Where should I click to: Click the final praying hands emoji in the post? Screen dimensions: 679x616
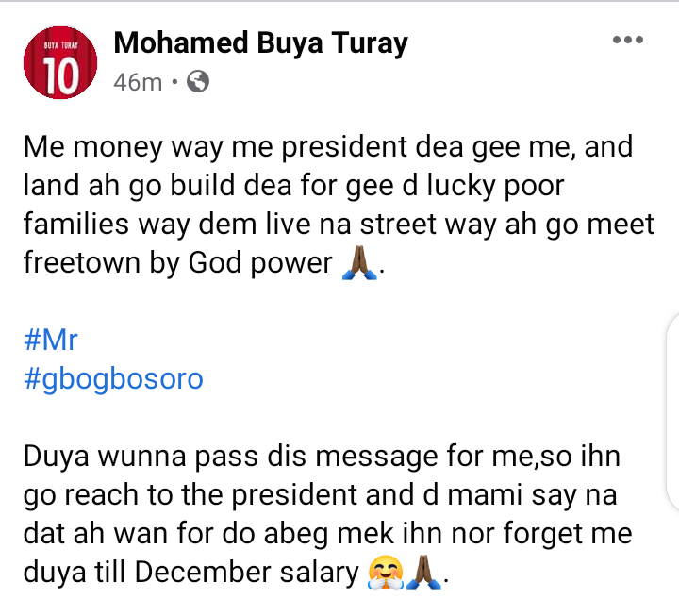[420, 574]
